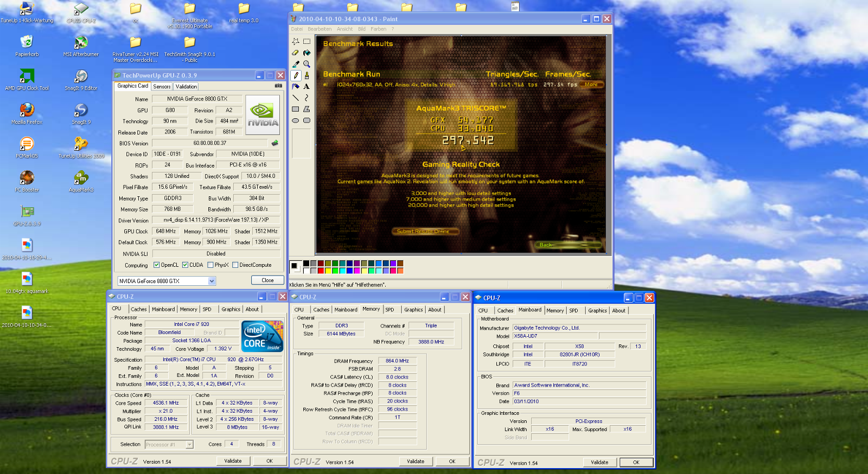Select the PCMark05 desktop icon
This screenshot has height=474, width=868.
27,148
